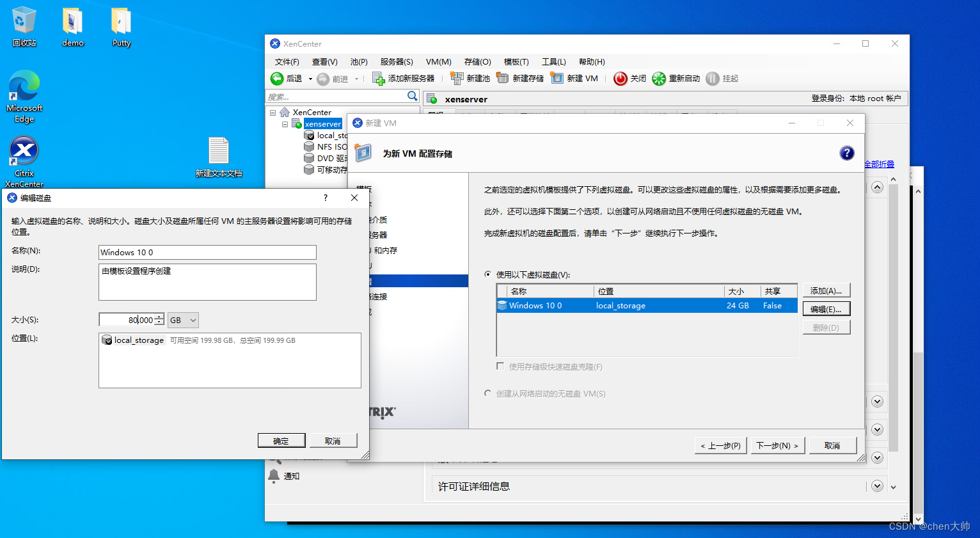
Task: Open the Server menu
Action: pyautogui.click(x=397, y=62)
